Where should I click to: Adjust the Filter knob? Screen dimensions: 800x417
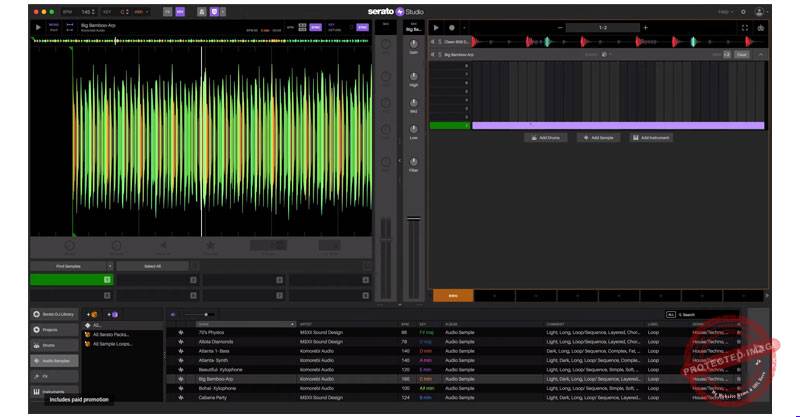coord(414,162)
